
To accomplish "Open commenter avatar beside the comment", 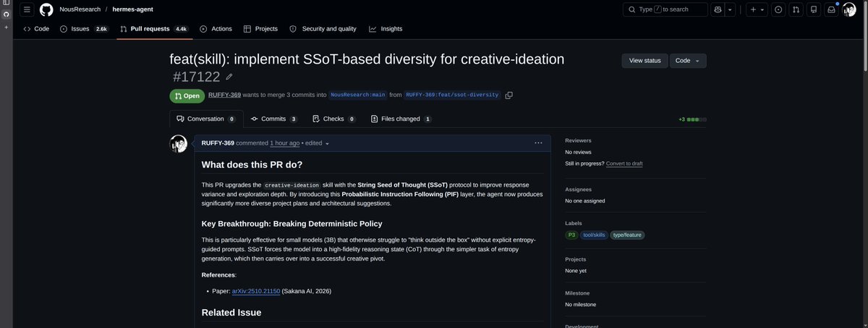I will [x=179, y=143].
